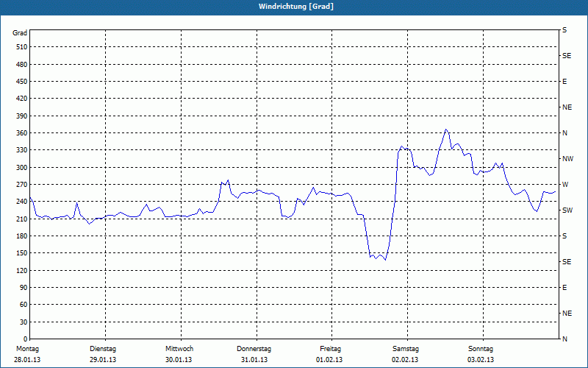Click the 0 value on the y-axis
The image size is (588, 368).
pos(25,339)
